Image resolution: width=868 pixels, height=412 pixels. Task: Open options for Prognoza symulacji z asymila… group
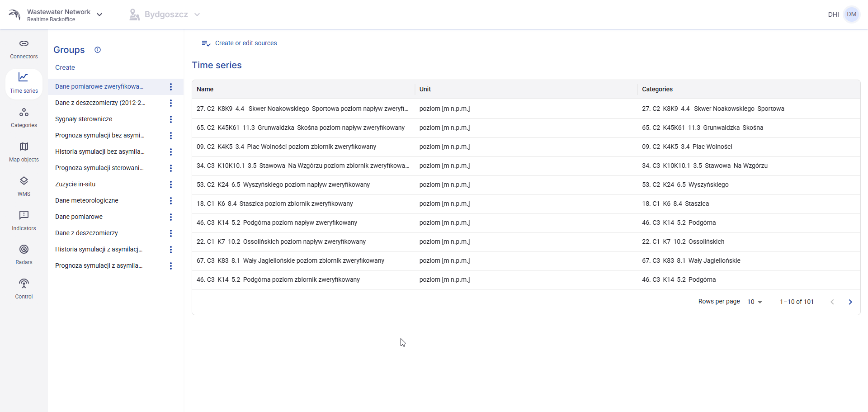coord(171,266)
